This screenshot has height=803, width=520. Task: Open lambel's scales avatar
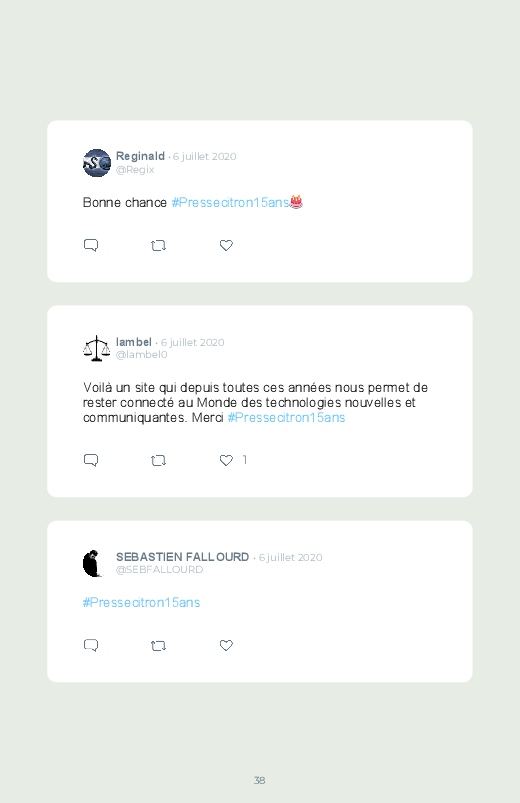97,348
